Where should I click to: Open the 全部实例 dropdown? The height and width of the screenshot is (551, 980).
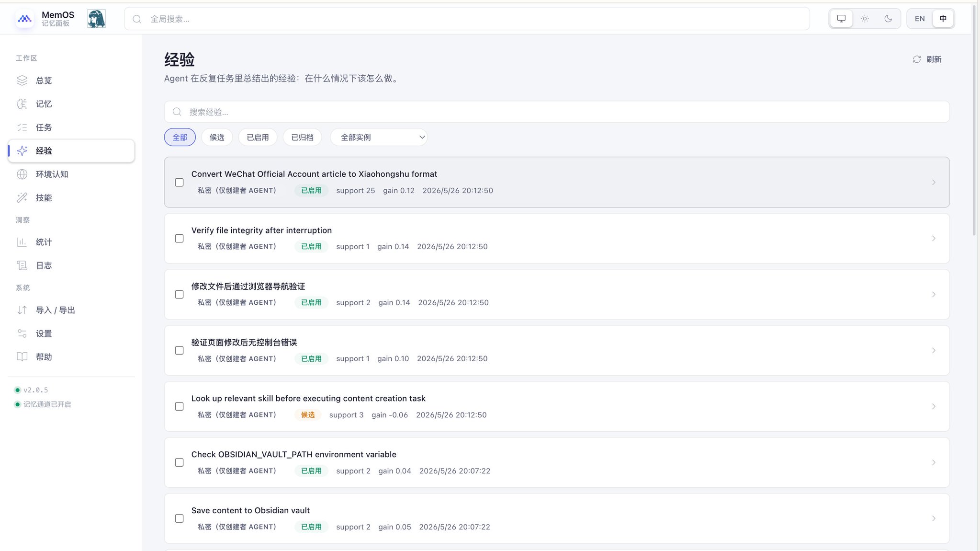[379, 138]
